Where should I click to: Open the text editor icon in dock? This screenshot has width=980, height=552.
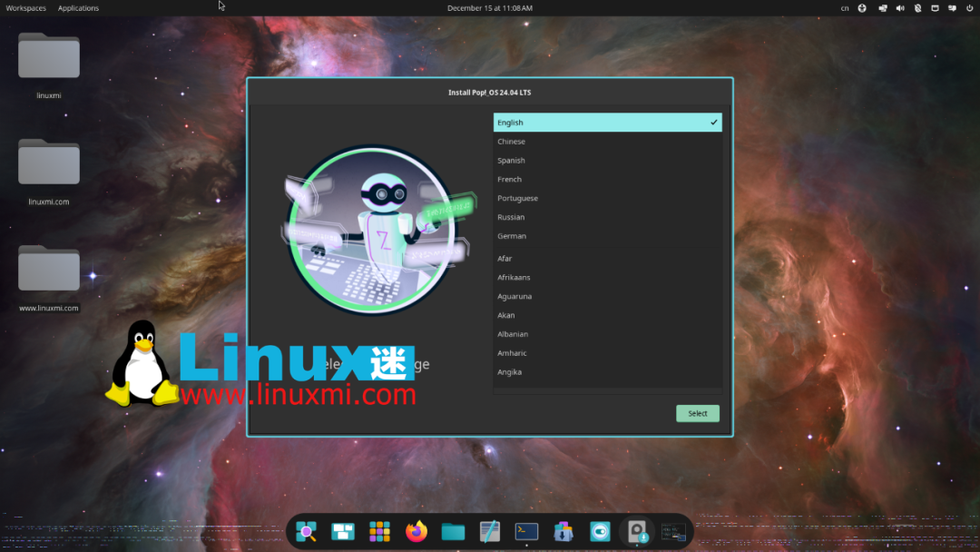[x=490, y=531]
